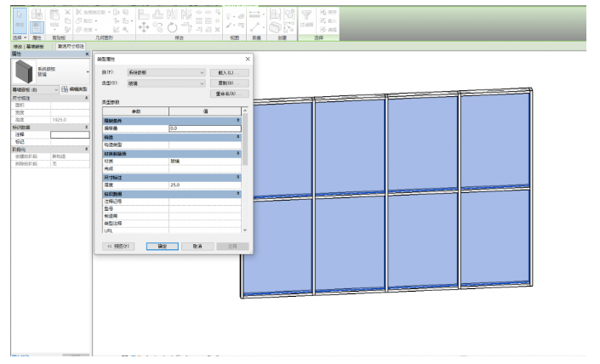600x364 pixels.
Task: Click the Move tool icon
Action: (143, 27)
